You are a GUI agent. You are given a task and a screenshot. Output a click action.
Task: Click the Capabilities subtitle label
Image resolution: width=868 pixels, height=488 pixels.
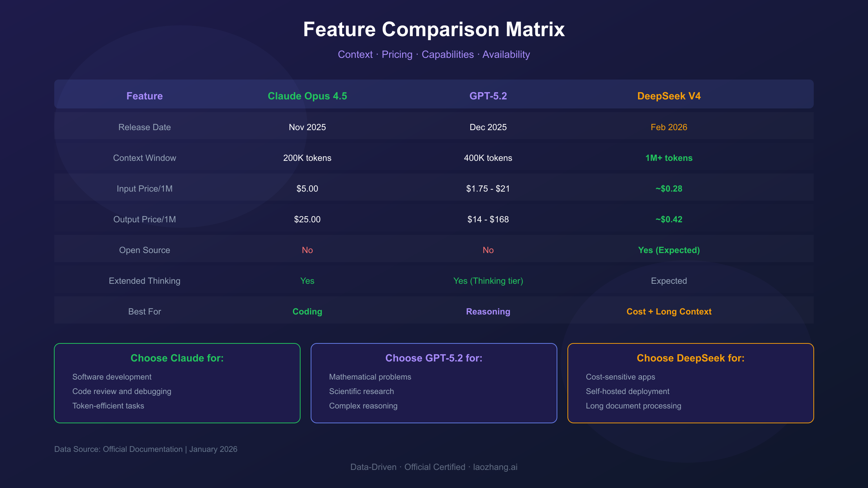point(448,54)
